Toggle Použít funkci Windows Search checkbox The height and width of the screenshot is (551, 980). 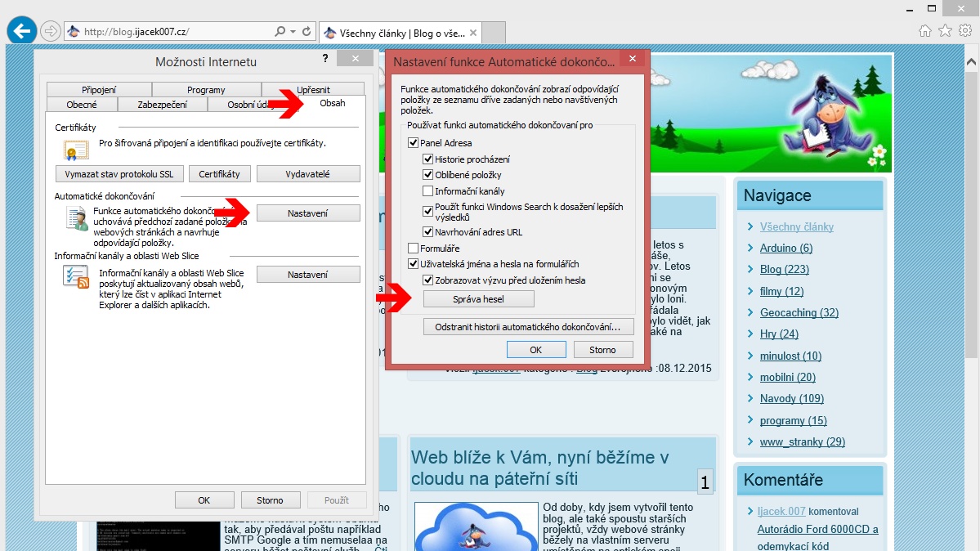click(x=428, y=212)
